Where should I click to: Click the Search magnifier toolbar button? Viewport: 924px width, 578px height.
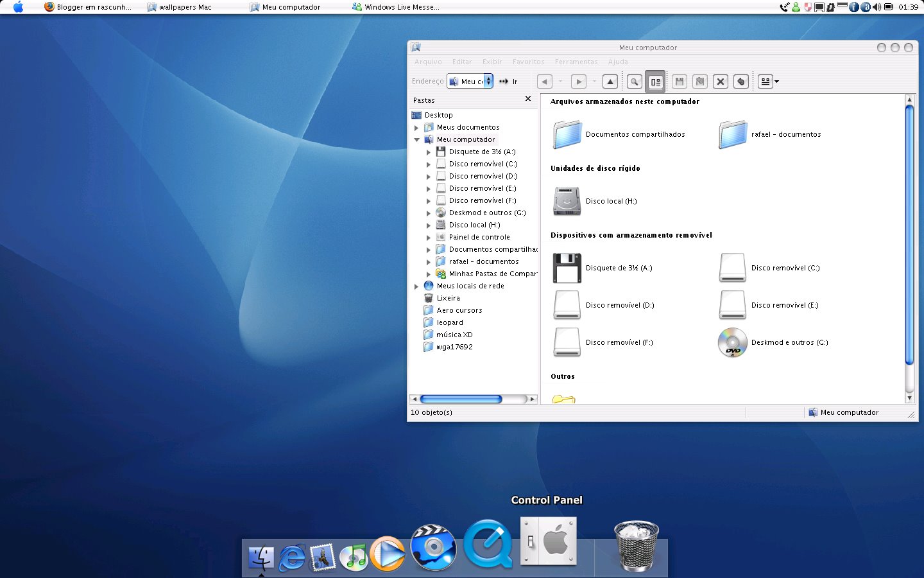pyautogui.click(x=634, y=82)
